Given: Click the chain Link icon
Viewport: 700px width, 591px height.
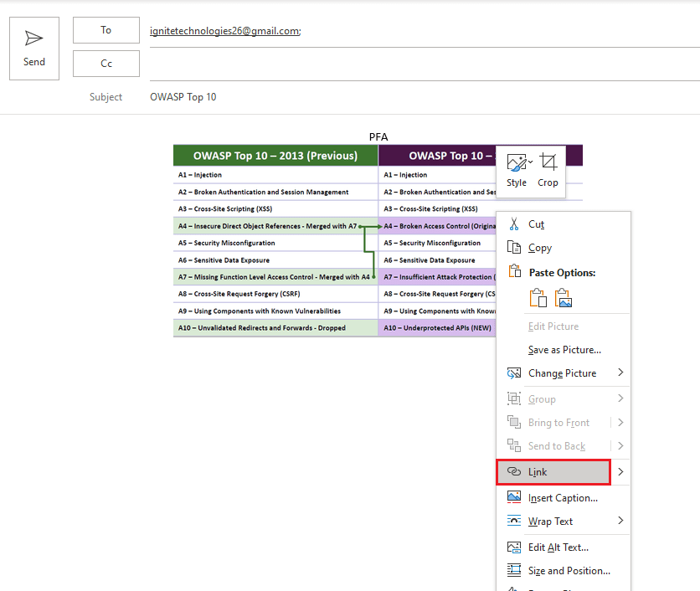Looking at the screenshot, I should tap(514, 471).
